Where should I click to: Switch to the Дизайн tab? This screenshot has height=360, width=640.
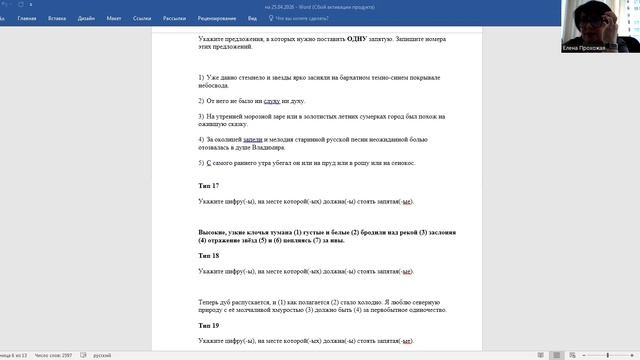point(86,18)
